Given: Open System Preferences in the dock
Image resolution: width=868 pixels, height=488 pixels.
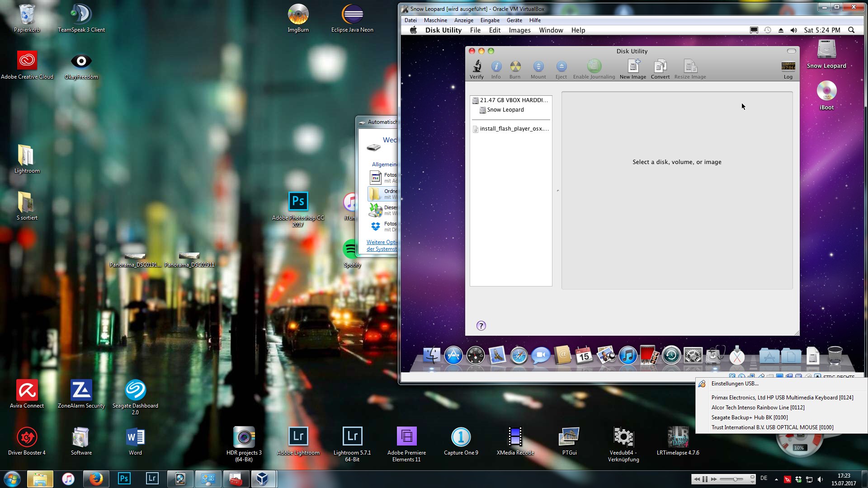Looking at the screenshot, I should pos(693,356).
